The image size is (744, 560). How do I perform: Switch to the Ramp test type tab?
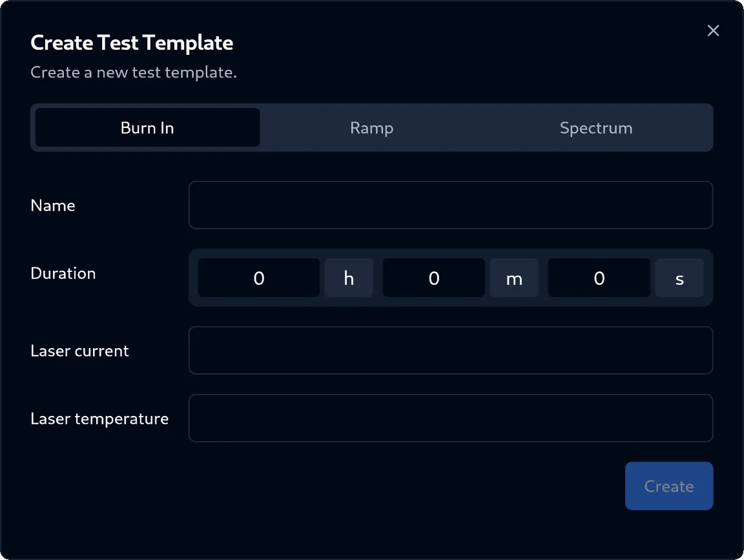click(371, 127)
